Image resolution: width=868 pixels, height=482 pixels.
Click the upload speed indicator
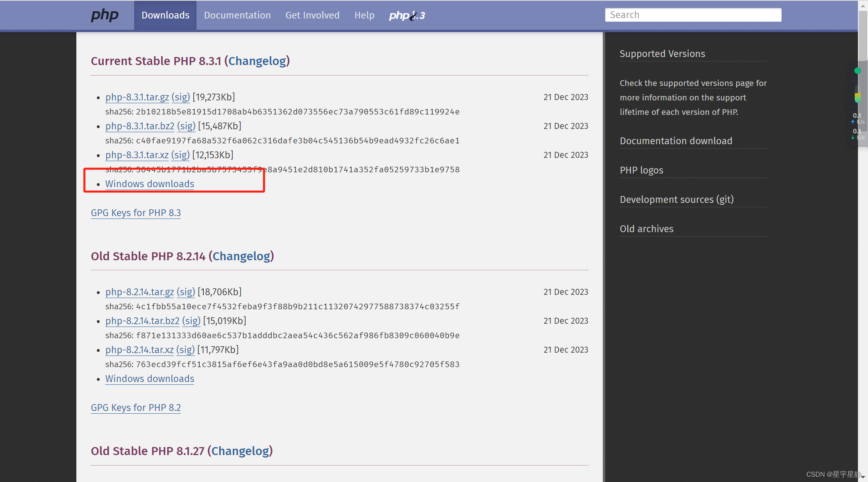pos(858,118)
